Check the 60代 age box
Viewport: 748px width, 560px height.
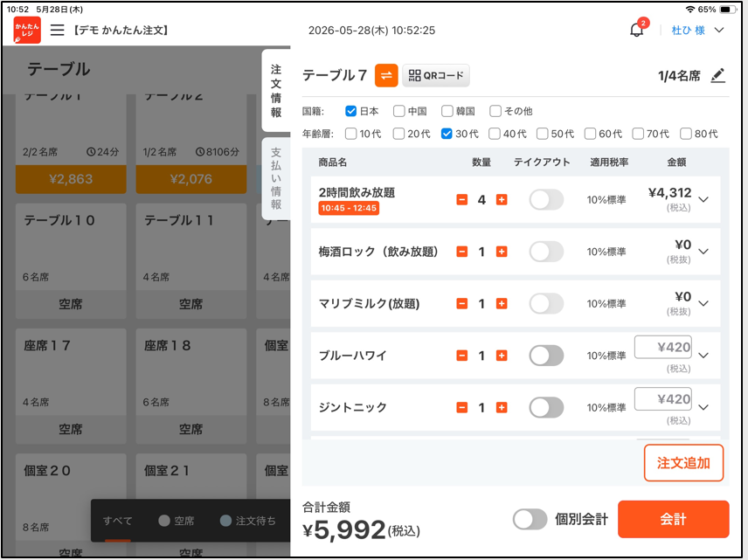pyautogui.click(x=590, y=134)
